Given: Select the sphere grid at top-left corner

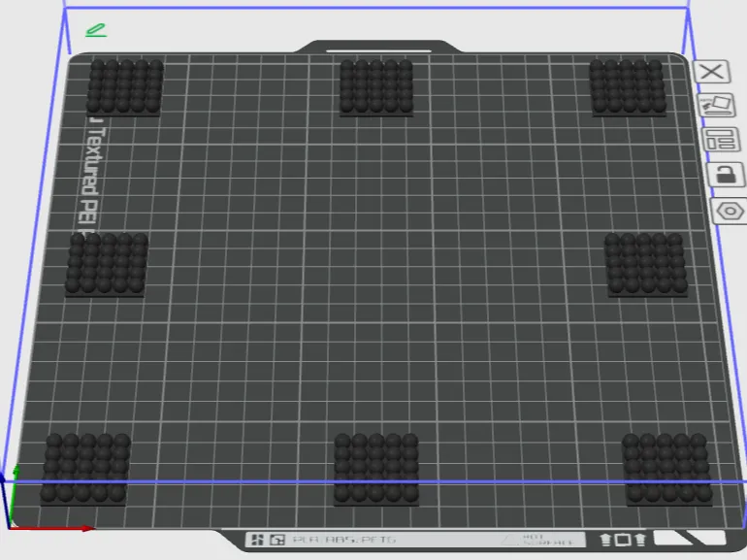Looking at the screenshot, I should (x=125, y=87).
